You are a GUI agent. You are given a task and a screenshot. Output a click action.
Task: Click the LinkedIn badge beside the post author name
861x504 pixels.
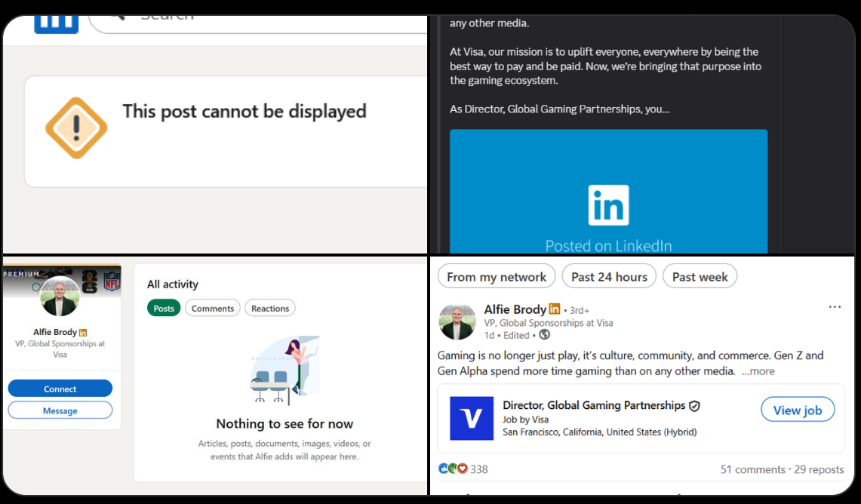point(555,309)
